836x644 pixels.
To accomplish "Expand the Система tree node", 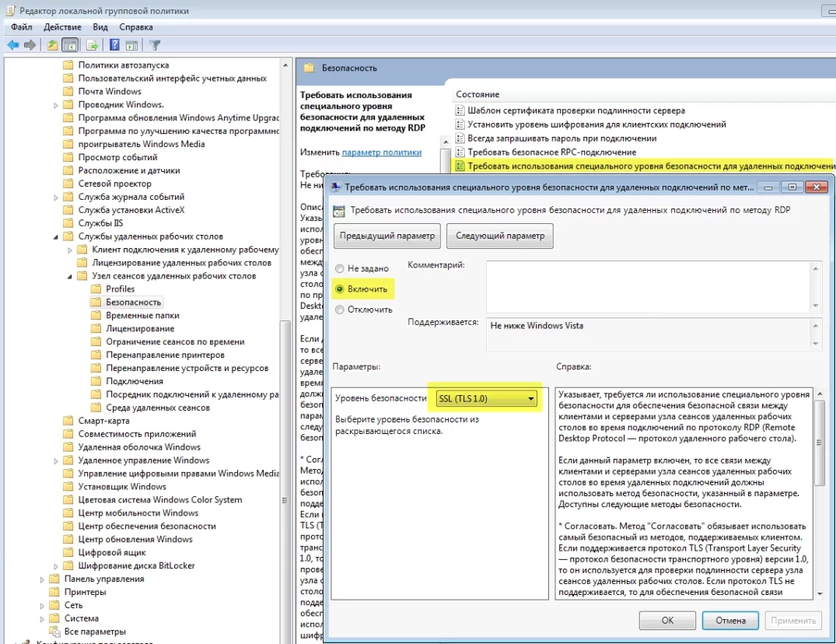I will click(x=42, y=619).
